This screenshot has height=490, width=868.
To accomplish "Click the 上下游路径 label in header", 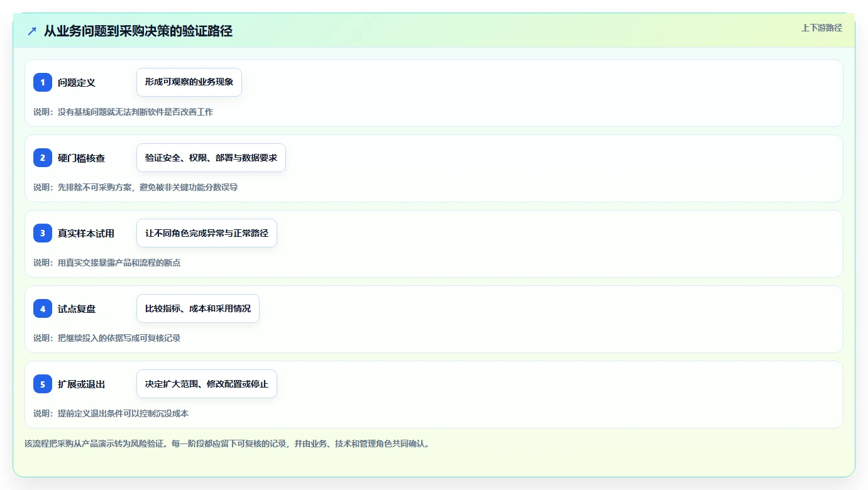I will coord(821,28).
